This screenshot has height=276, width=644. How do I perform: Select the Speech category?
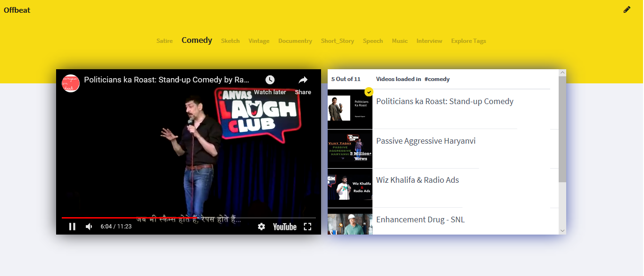373,41
